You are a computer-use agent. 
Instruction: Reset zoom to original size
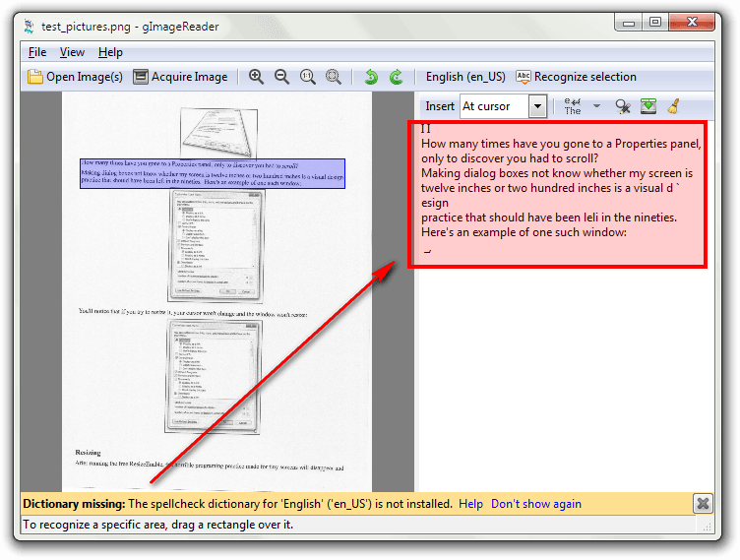[x=307, y=77]
